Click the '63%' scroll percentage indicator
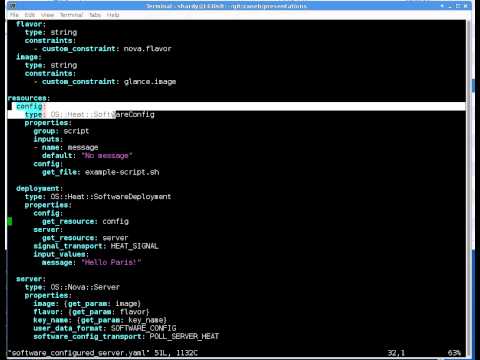Image resolution: width=480 pixels, height=360 pixels. 454,353
